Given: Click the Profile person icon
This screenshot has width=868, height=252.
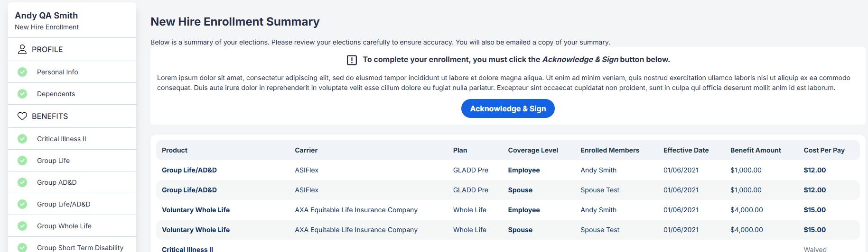Looking at the screenshot, I should pos(22,49).
